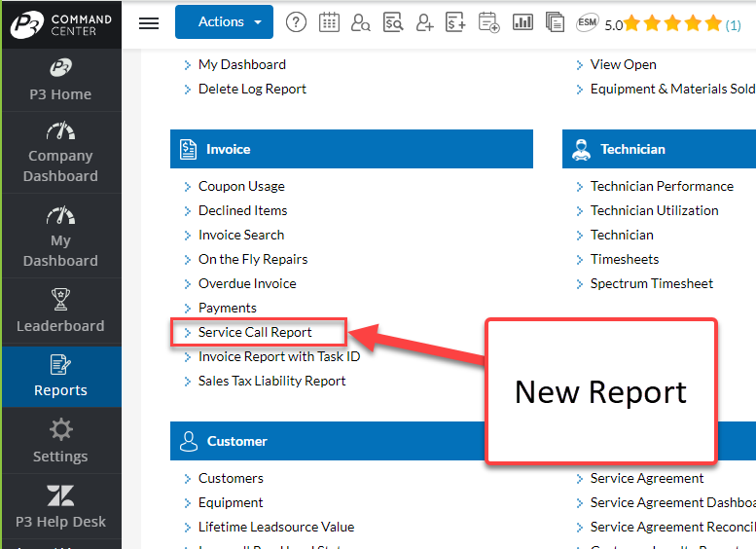The image size is (756, 549).
Task: Open the Technician Utilization report
Action: [654, 211]
